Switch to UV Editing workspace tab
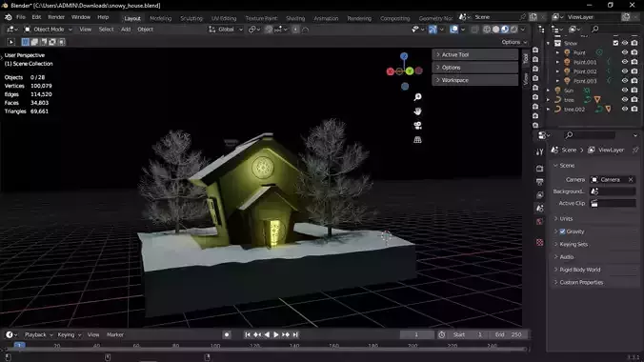The width and height of the screenshot is (644, 362). (x=224, y=18)
